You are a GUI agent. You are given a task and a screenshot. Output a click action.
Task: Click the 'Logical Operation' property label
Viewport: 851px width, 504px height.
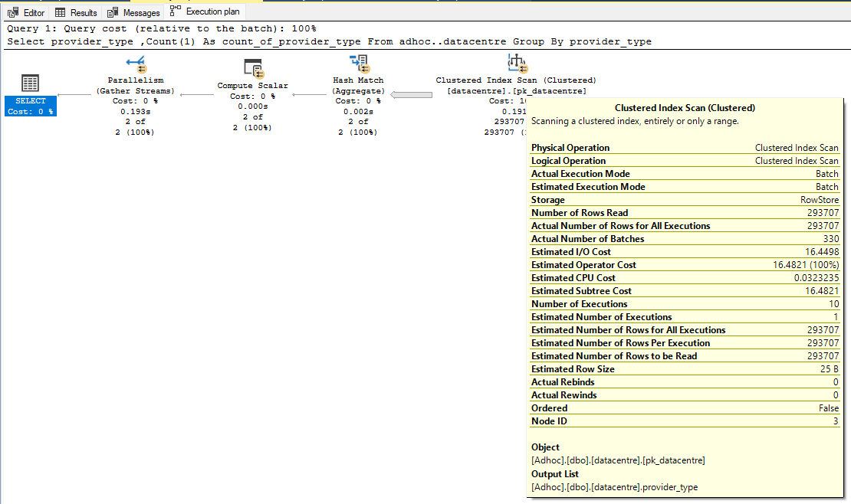pos(568,161)
